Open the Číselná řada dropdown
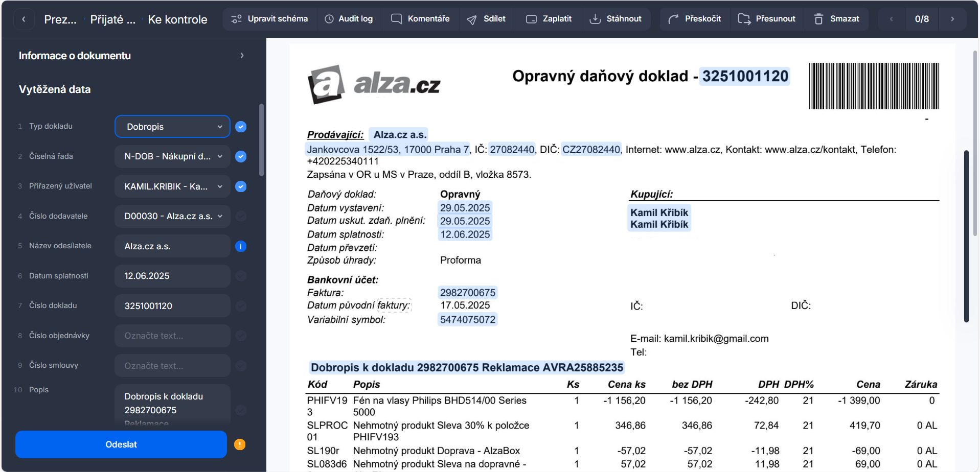The image size is (980, 472). click(x=172, y=156)
